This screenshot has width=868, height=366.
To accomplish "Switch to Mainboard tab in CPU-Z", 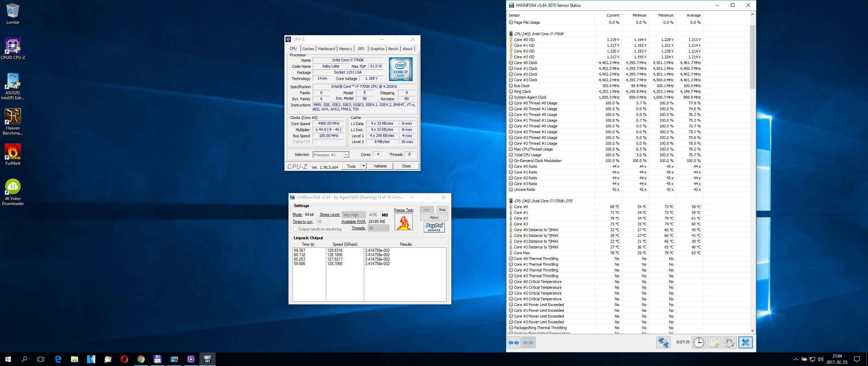I will click(x=327, y=49).
